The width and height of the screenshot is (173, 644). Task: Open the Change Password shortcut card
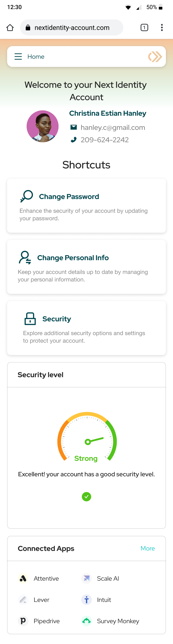tap(86, 205)
